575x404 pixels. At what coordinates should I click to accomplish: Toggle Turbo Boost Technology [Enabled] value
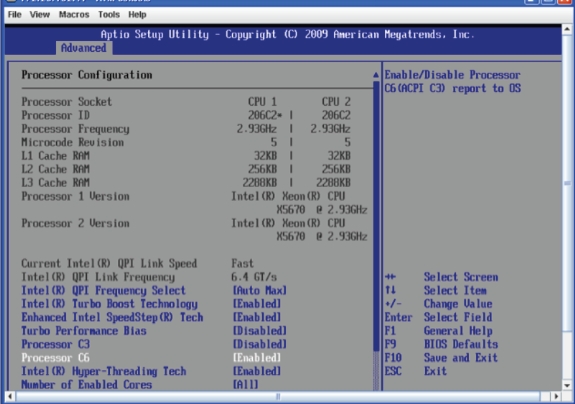257,304
